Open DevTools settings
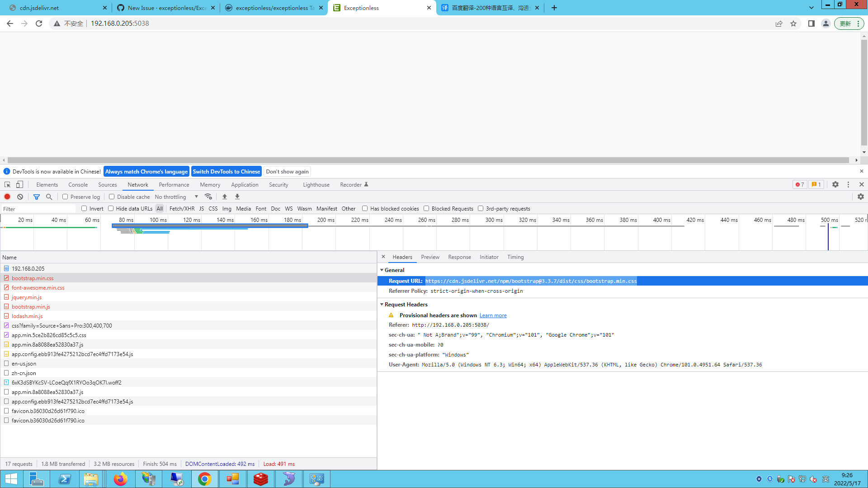The height and width of the screenshot is (488, 868). [x=835, y=184]
